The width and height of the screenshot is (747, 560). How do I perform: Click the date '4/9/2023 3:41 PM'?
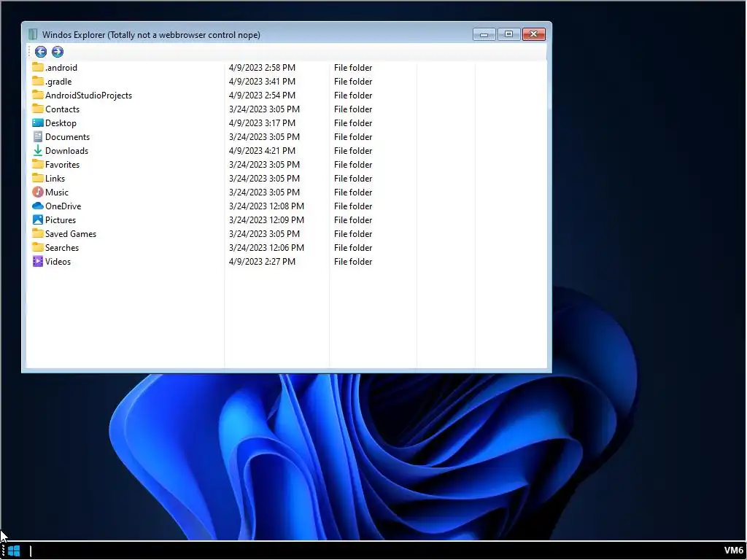pyautogui.click(x=262, y=82)
